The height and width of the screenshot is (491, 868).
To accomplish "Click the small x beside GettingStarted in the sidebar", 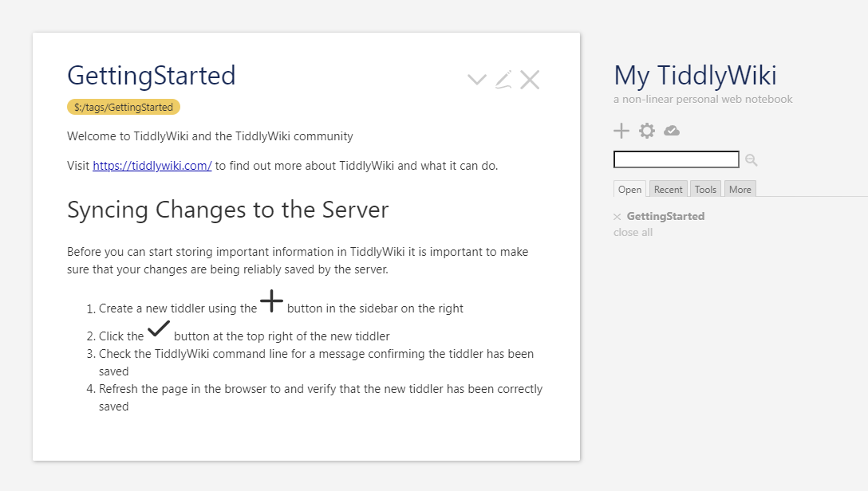I will (x=617, y=217).
